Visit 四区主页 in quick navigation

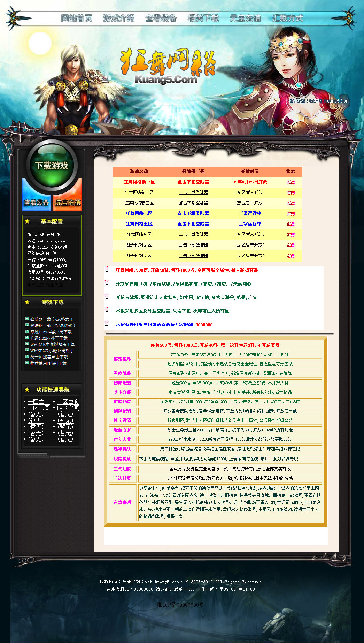point(68,408)
